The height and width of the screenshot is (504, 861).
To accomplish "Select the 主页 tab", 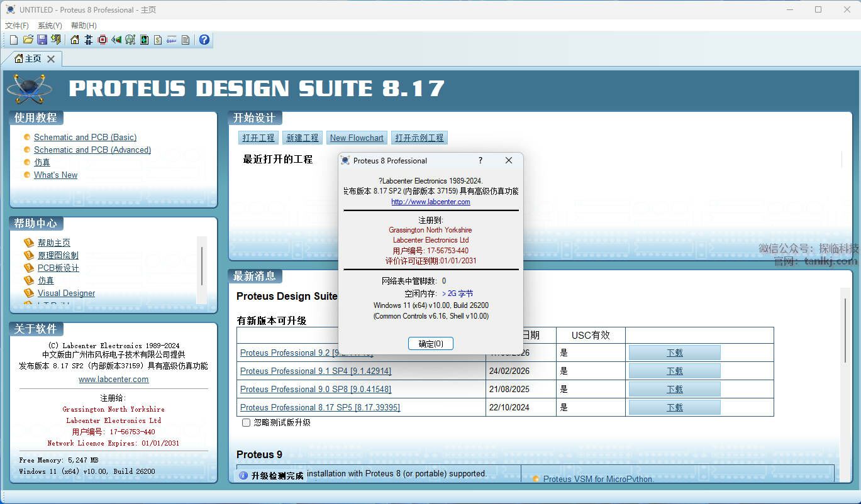I will [33, 58].
